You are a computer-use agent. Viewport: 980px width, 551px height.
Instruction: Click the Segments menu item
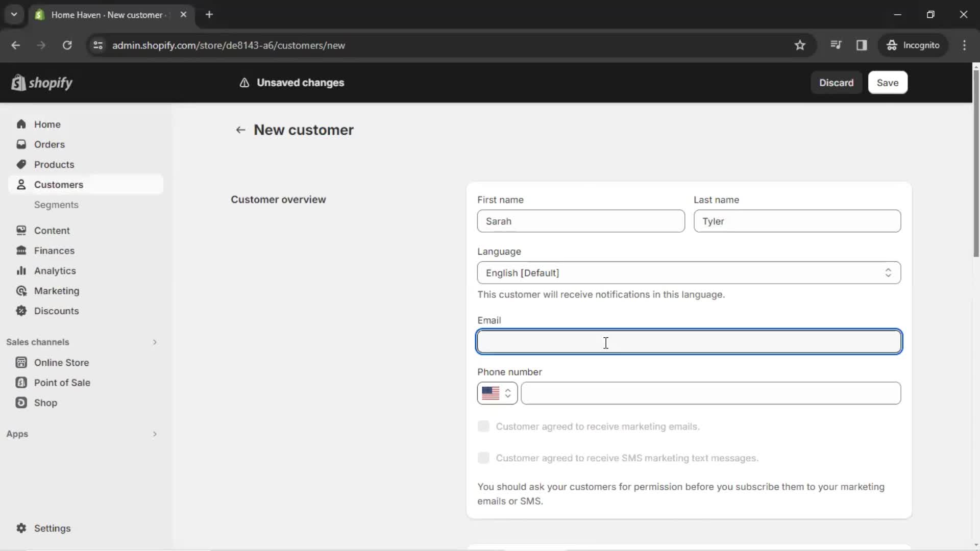click(57, 205)
